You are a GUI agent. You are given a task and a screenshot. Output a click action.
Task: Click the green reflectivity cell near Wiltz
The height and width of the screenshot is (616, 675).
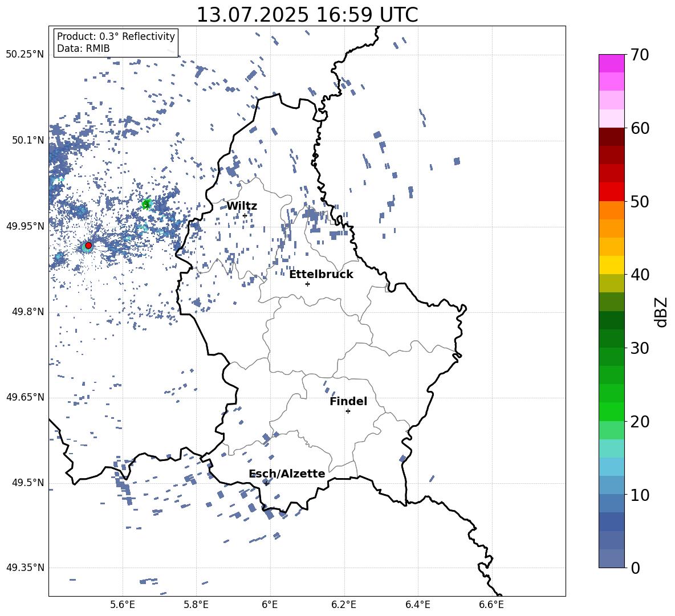147,204
